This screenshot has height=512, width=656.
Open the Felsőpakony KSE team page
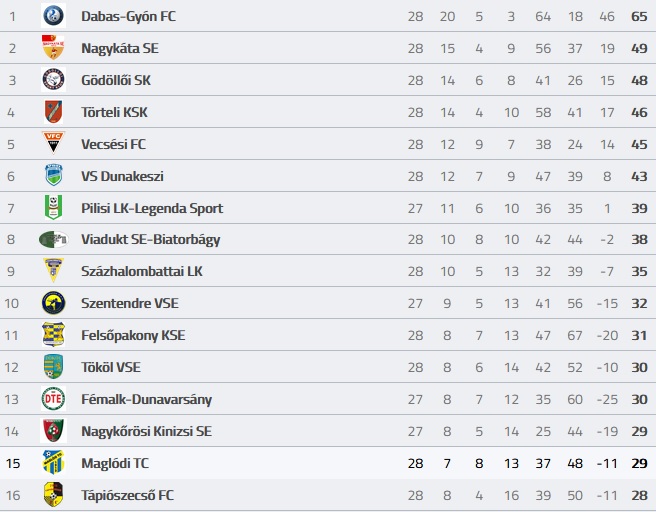coord(133,335)
